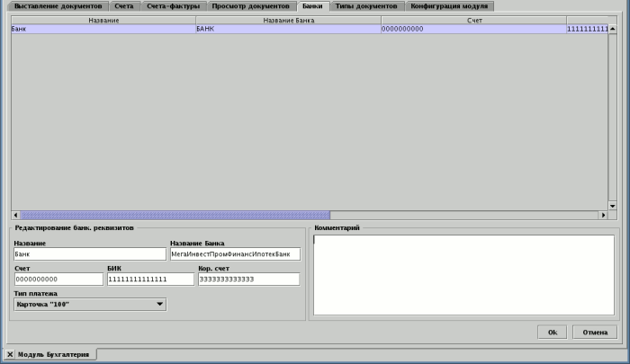The width and height of the screenshot is (630, 364).
Task: Close the Модуль Бухгалтерия window tab
Action: click(10, 355)
